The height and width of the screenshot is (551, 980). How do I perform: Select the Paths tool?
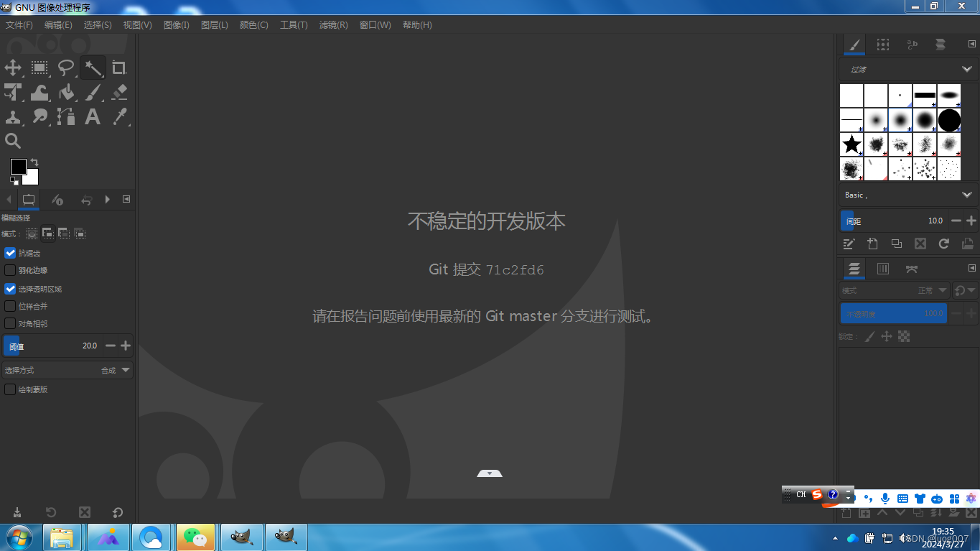tap(66, 116)
